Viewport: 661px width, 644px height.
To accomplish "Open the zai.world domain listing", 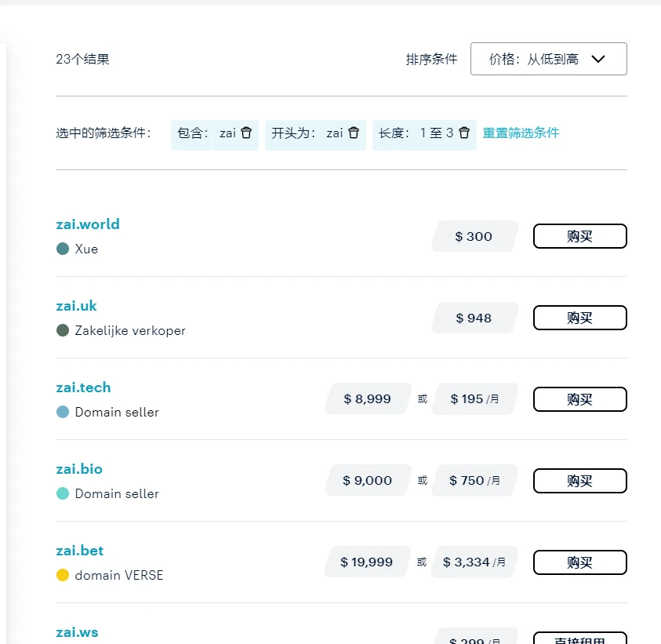I will pyautogui.click(x=88, y=224).
